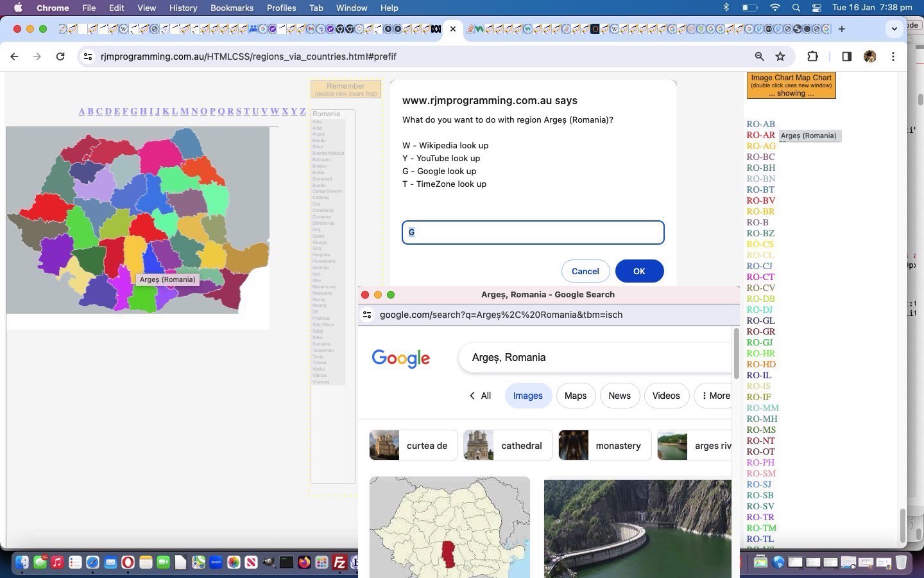Open the Romania map image result
Image resolution: width=924 pixels, height=578 pixels.
click(450, 527)
